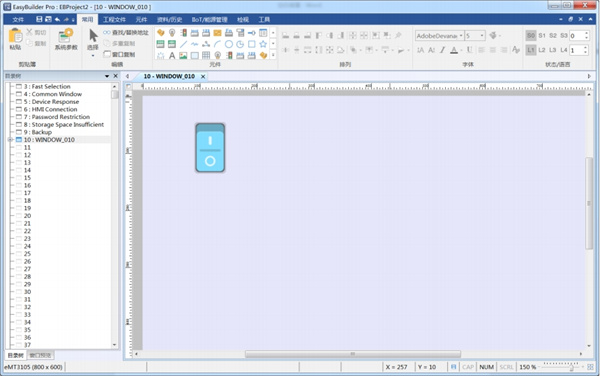Toggle state S3 button
This screenshot has width=600, height=376.
pyautogui.click(x=564, y=36)
